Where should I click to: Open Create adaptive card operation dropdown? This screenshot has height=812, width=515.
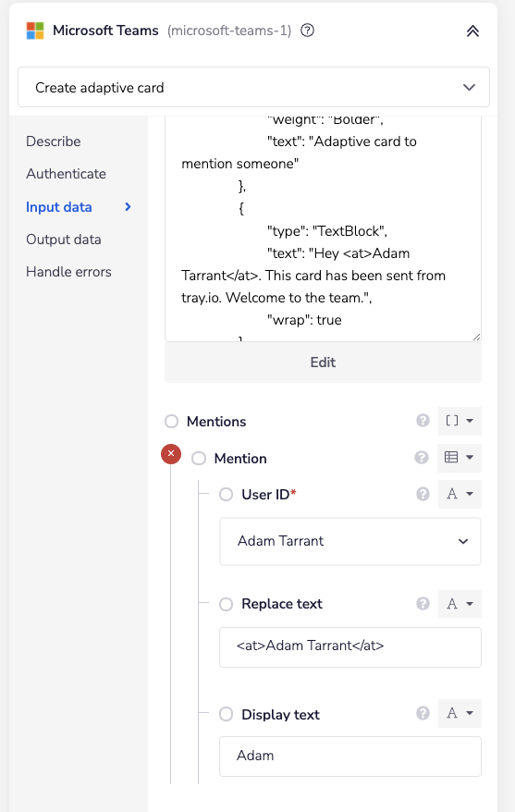pyautogui.click(x=253, y=87)
